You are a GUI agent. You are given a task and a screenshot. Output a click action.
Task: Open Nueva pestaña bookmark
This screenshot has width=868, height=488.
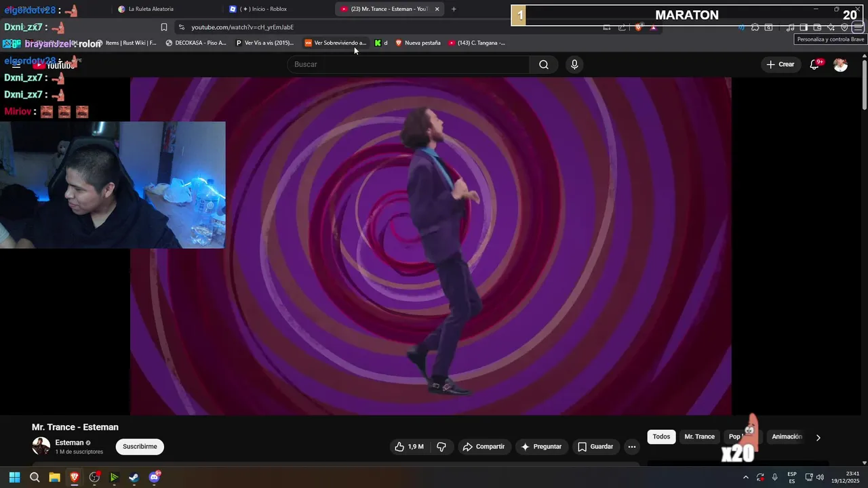coord(418,43)
